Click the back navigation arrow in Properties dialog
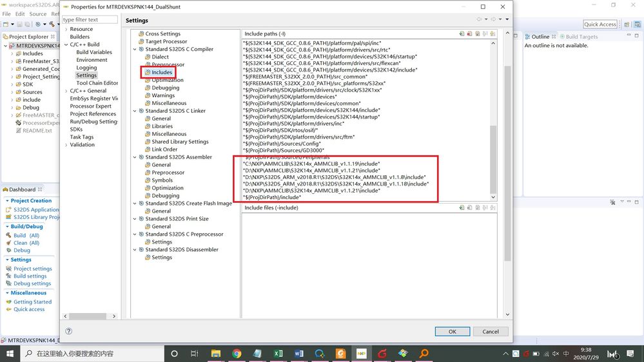644x362 pixels. coord(479,19)
